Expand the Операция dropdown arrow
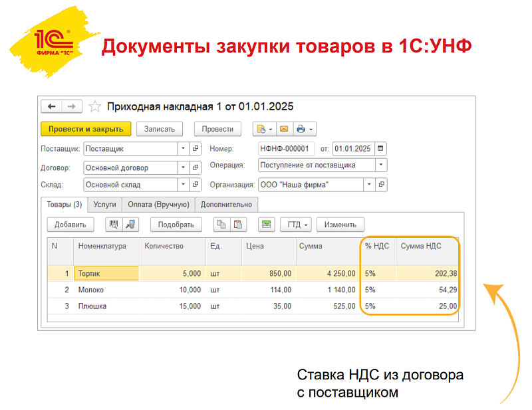The image size is (532, 410). point(381,165)
